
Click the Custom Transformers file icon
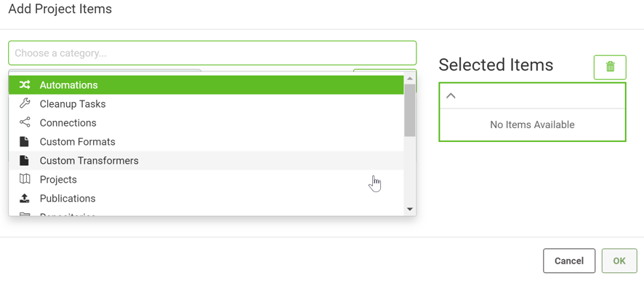[25, 160]
